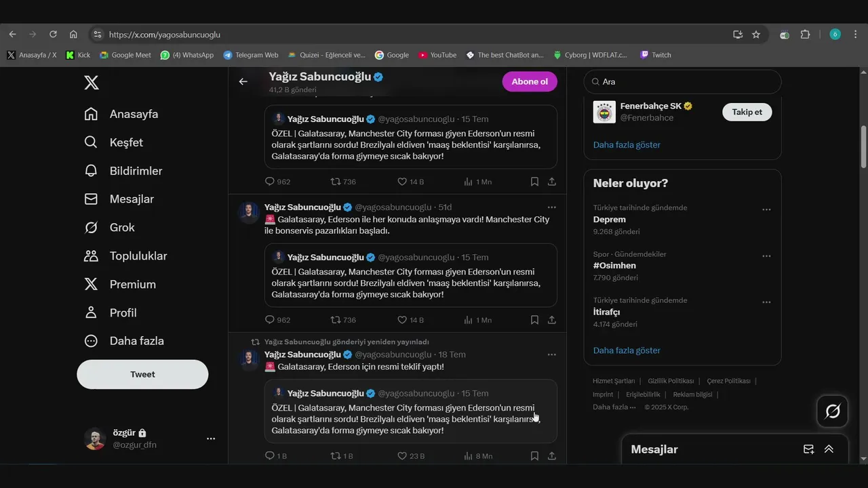Screen dimensions: 868x488
Task: Open Twitch bookmark
Action: pyautogui.click(x=656, y=55)
